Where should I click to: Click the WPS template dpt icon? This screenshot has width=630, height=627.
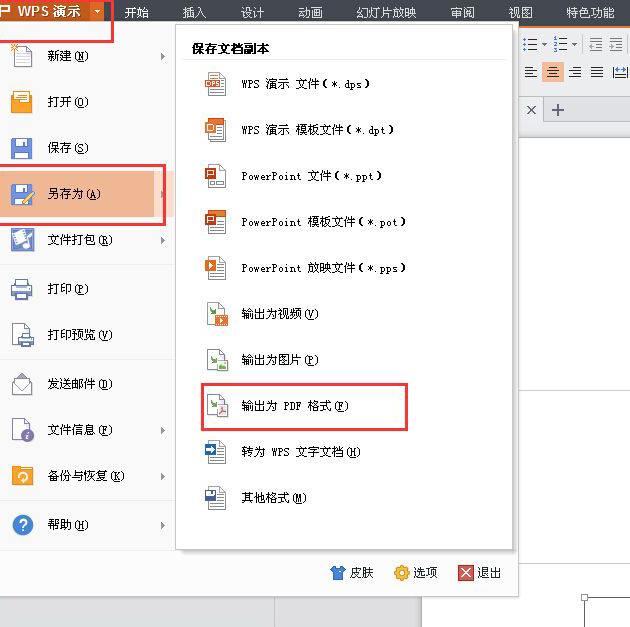click(x=216, y=130)
